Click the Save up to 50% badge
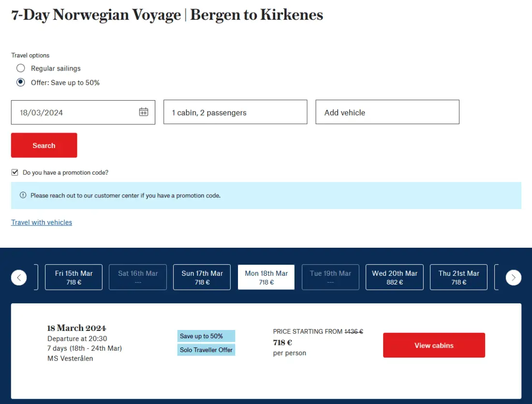 206,336
